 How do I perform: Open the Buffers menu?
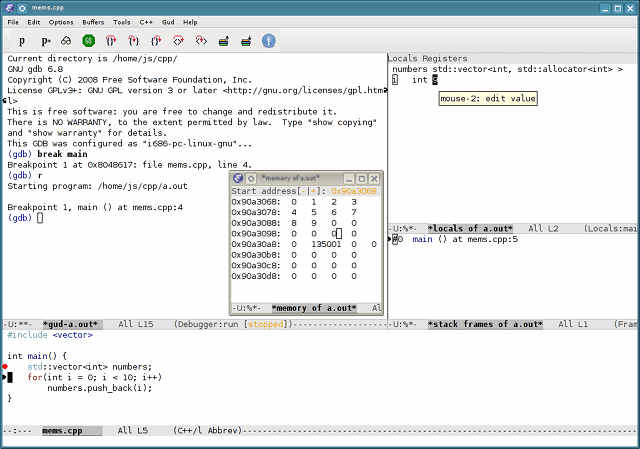[93, 22]
